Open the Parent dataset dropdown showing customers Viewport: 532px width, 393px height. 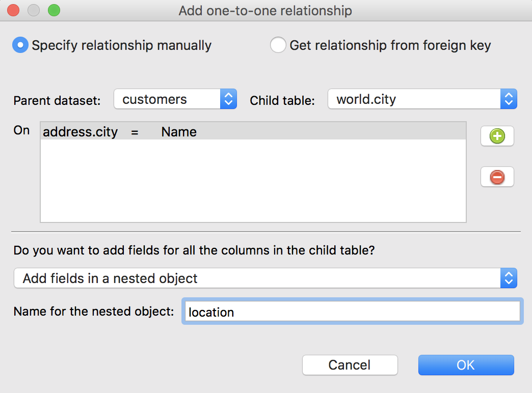click(x=175, y=99)
